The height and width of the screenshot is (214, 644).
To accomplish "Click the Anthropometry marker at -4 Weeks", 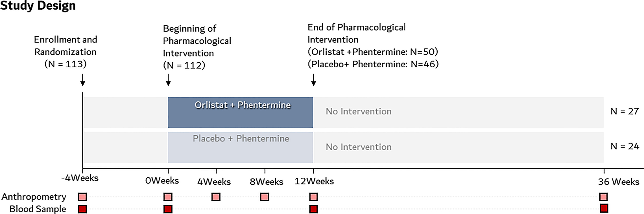I will (82, 197).
